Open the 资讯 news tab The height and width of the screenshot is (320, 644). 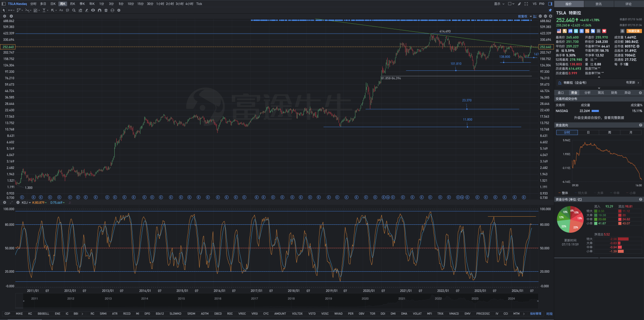pos(599,4)
